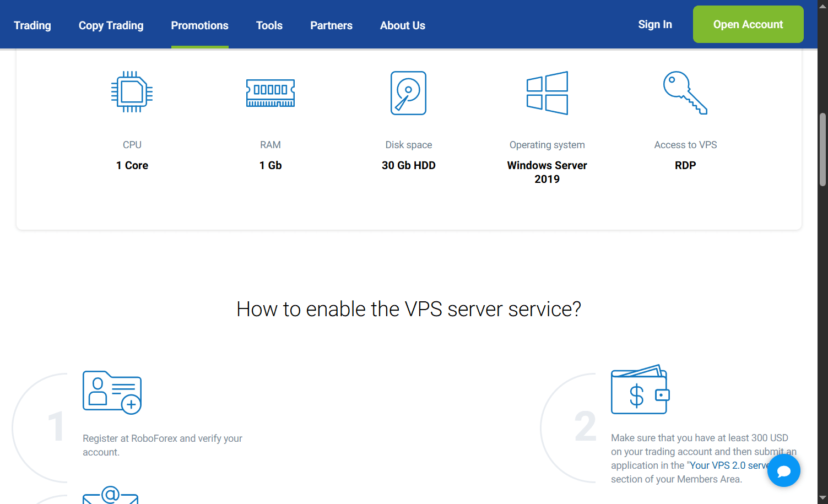Image resolution: width=828 pixels, height=504 pixels.
Task: Open the Tools menu
Action: click(269, 25)
